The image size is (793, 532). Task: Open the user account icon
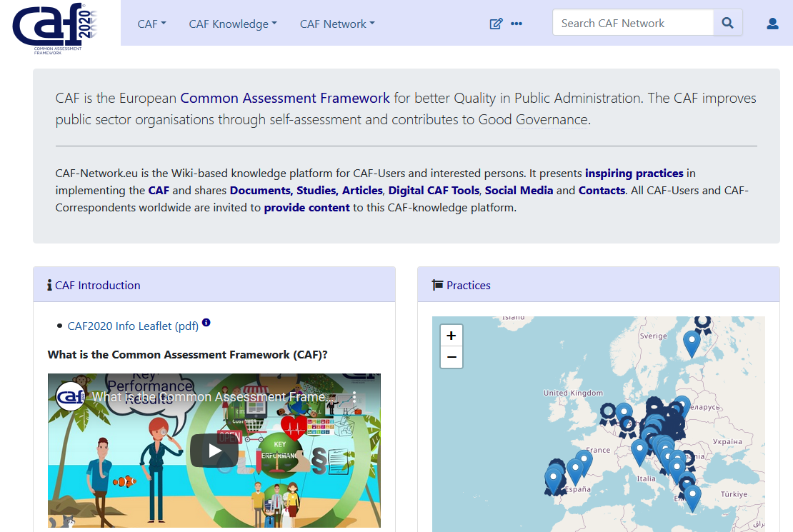772,24
